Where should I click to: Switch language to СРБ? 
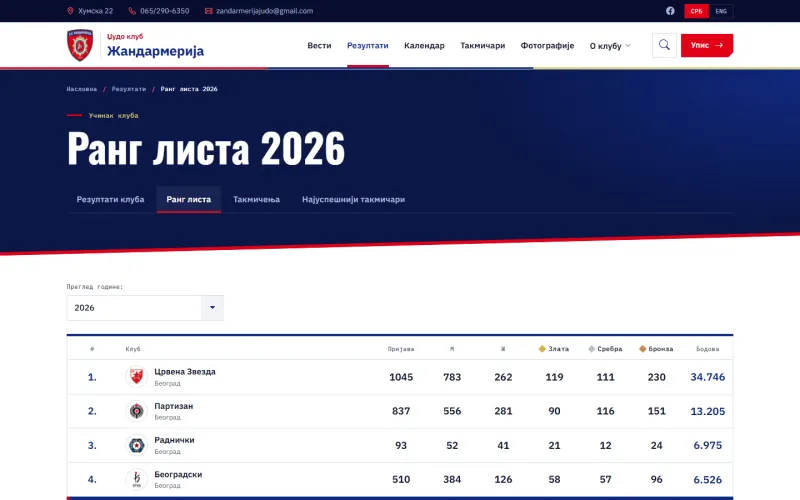click(696, 11)
